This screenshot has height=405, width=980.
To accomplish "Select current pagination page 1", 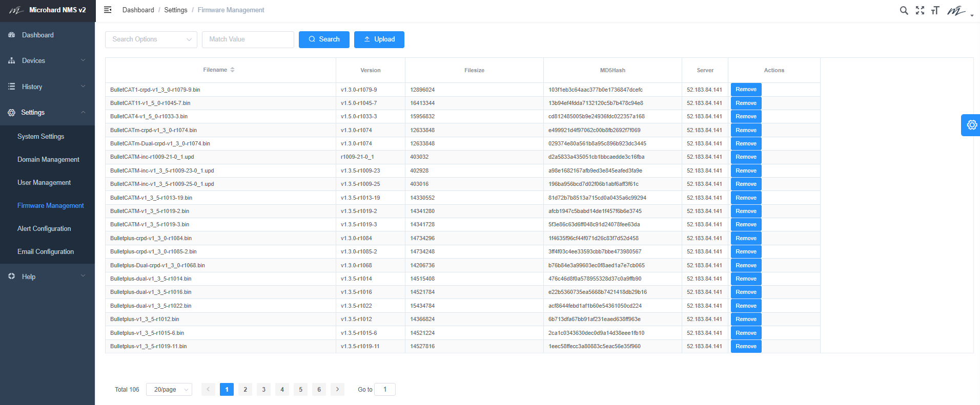I will click(227, 390).
